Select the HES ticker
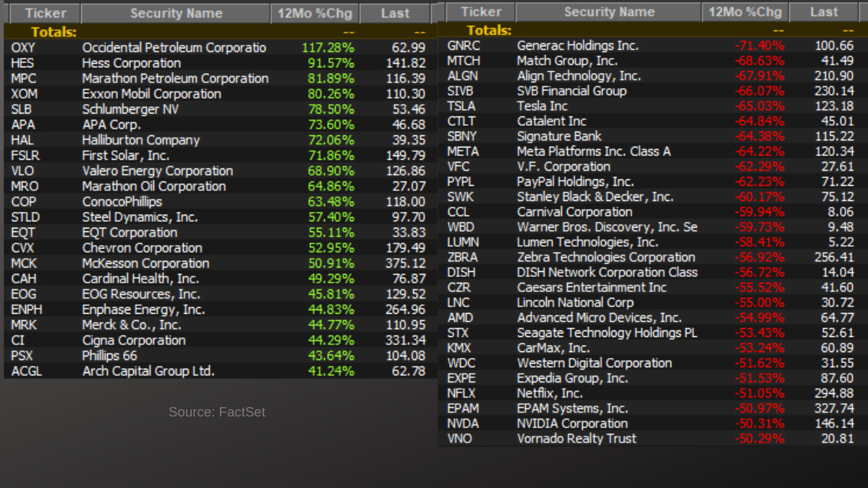 tap(22, 63)
